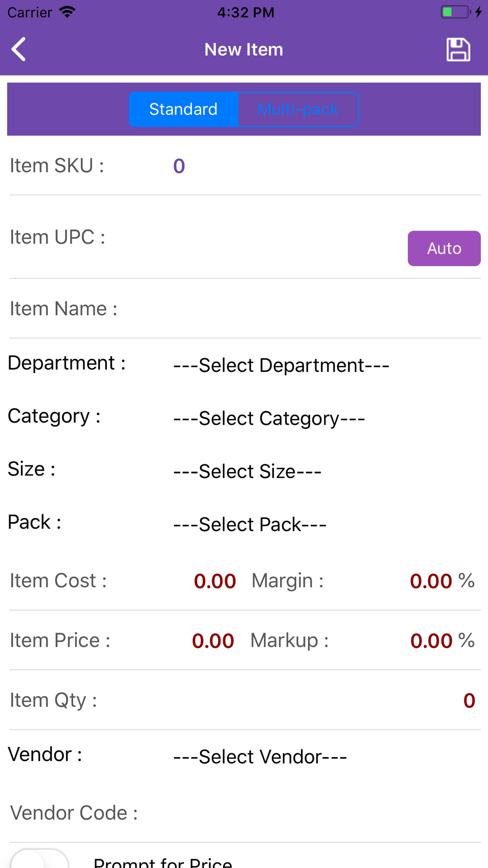
Task: Open the Select Category dropdown
Action: (x=269, y=418)
